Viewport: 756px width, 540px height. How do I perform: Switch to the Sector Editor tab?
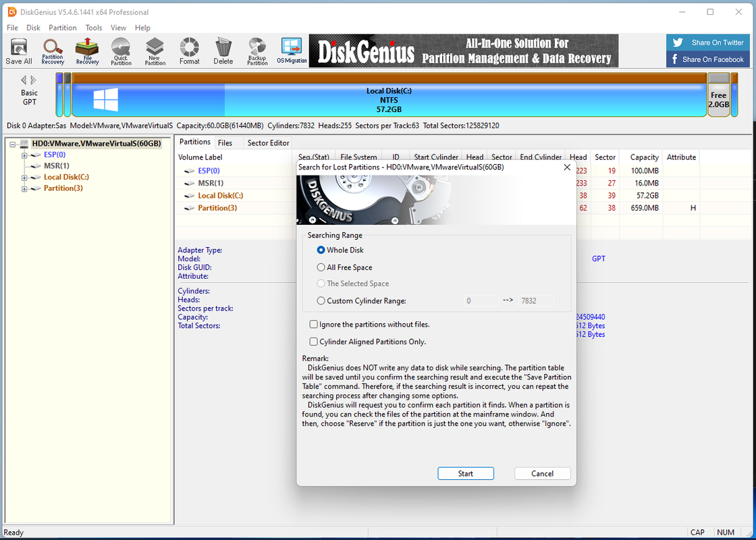tap(268, 142)
